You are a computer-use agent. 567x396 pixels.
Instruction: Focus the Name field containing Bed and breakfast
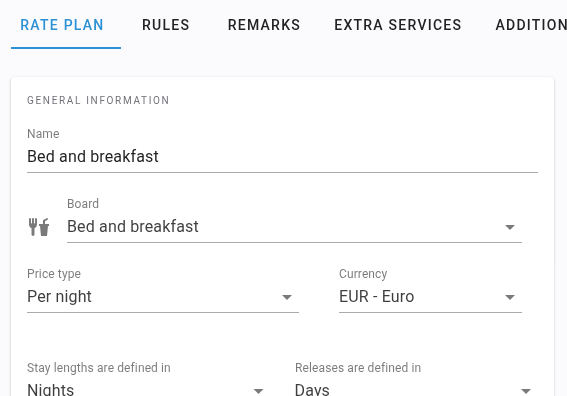pyautogui.click(x=282, y=157)
